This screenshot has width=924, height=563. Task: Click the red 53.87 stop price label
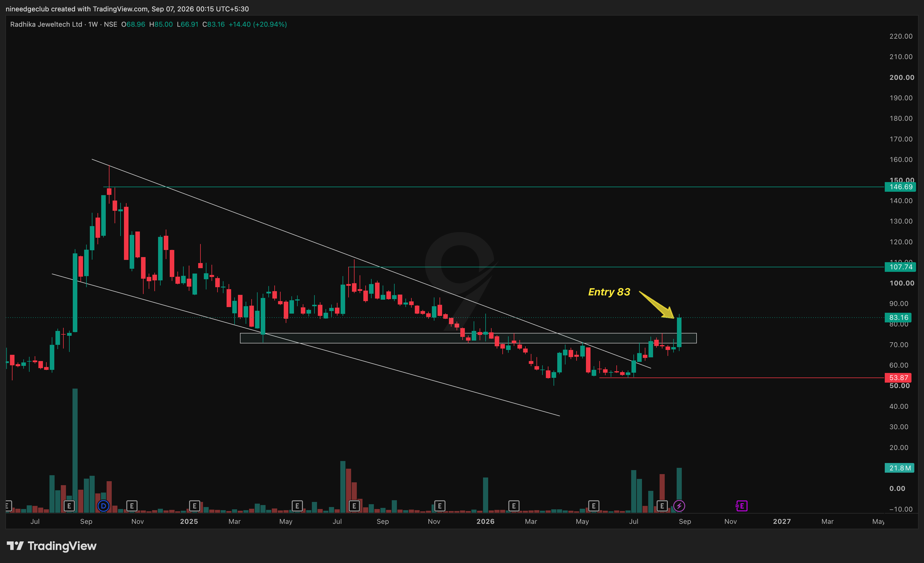[x=898, y=378]
